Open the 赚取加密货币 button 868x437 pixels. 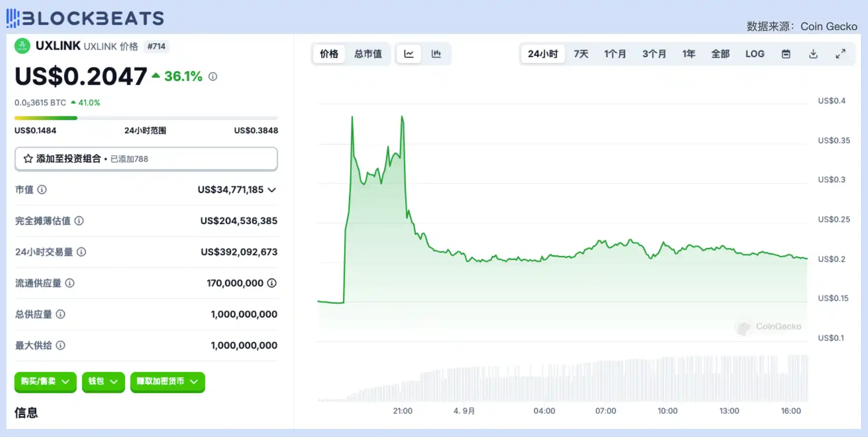click(x=168, y=381)
